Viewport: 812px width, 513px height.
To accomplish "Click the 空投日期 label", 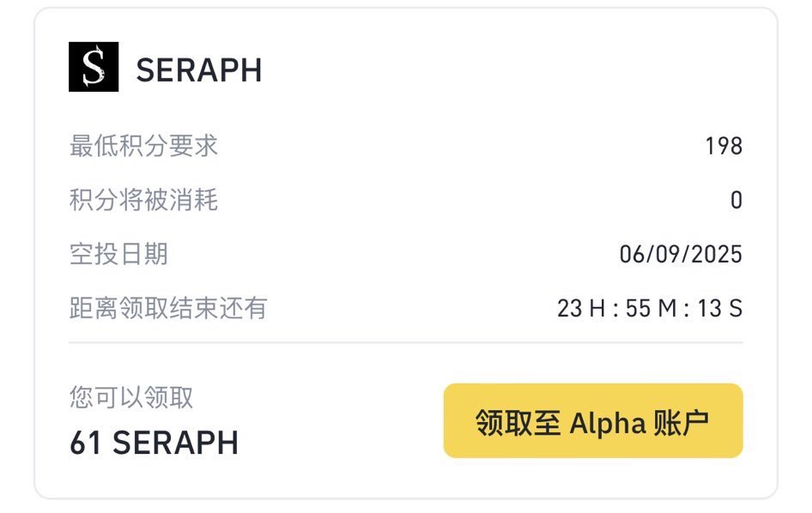I will (x=118, y=254).
